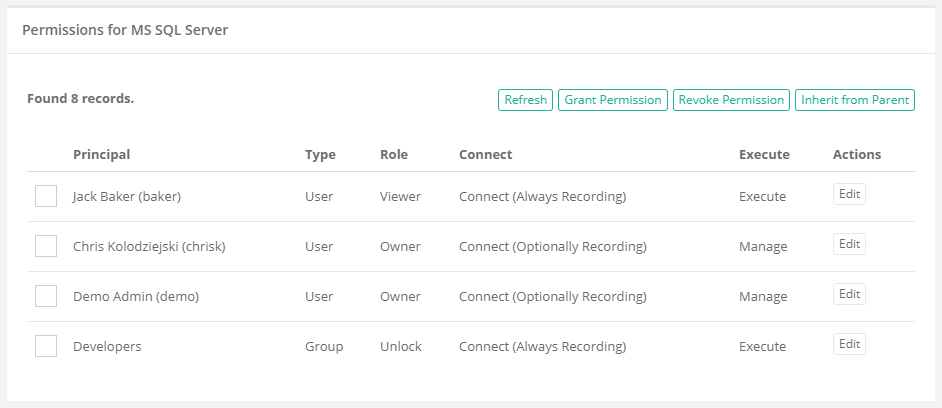Screen dimensions: 942x408
Task: Select the Chris Kolodziejski row checkbox
Action: pos(46,246)
